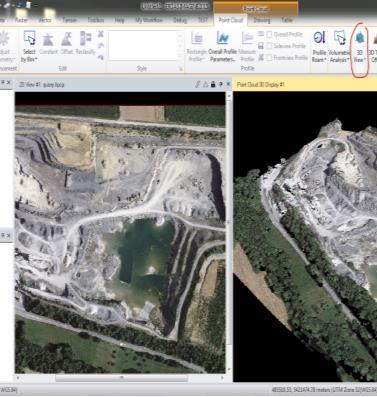Launch the 3D View button
377x397 pixels.
pyautogui.click(x=359, y=46)
